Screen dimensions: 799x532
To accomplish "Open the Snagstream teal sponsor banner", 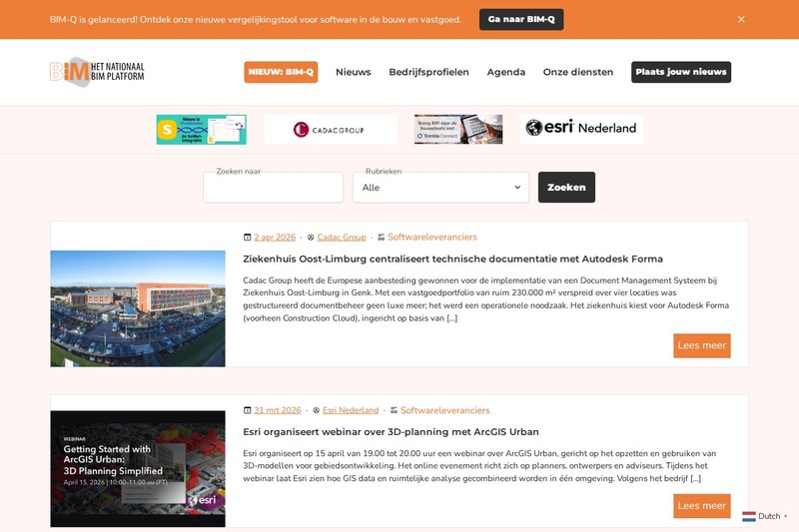I will [202, 130].
